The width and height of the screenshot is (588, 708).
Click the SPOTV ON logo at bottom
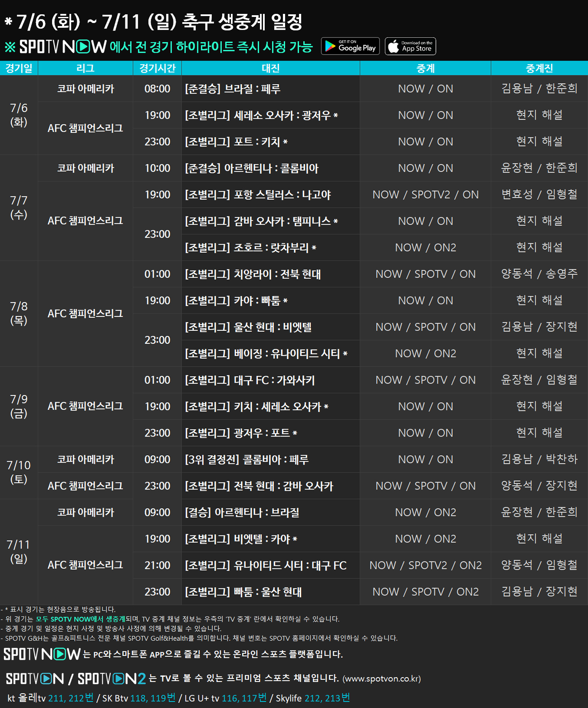tap(35, 679)
